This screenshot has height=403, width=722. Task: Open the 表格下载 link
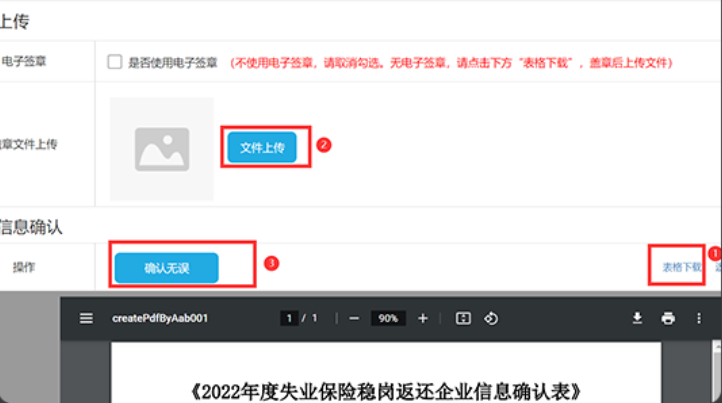681,267
